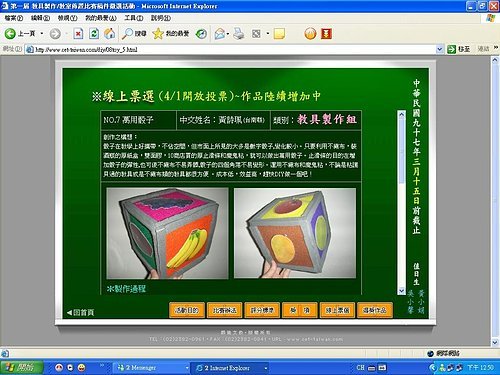Open the Tools (工具) menu

click(x=133, y=18)
